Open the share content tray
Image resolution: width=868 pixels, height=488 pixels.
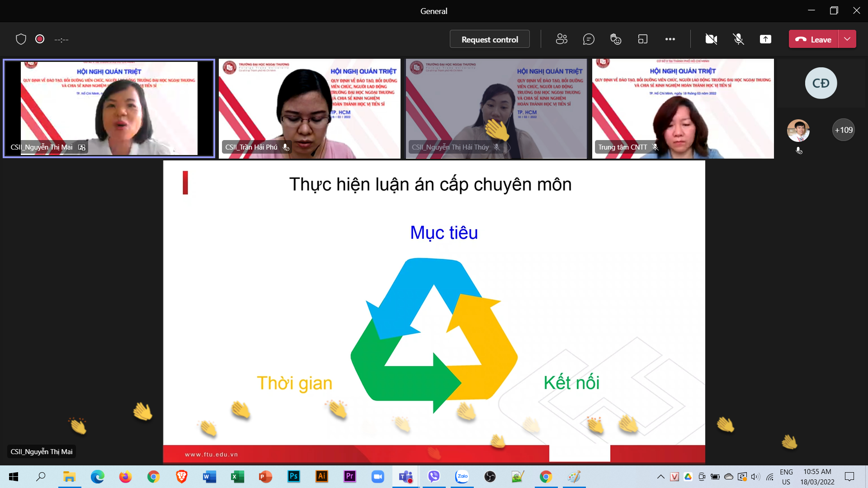coord(765,39)
